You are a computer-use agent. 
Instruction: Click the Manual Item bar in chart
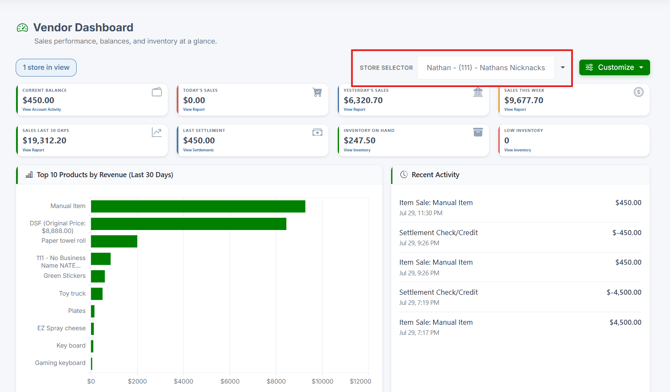point(198,206)
